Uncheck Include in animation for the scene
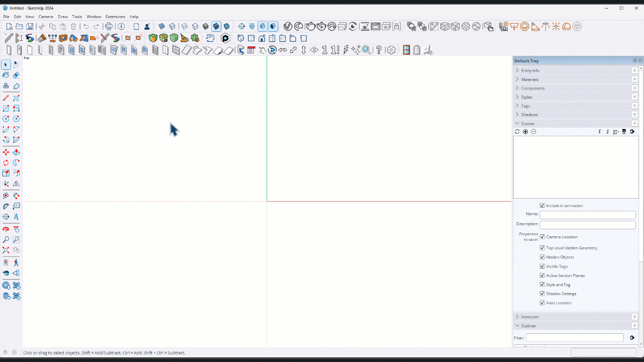 [542, 205]
